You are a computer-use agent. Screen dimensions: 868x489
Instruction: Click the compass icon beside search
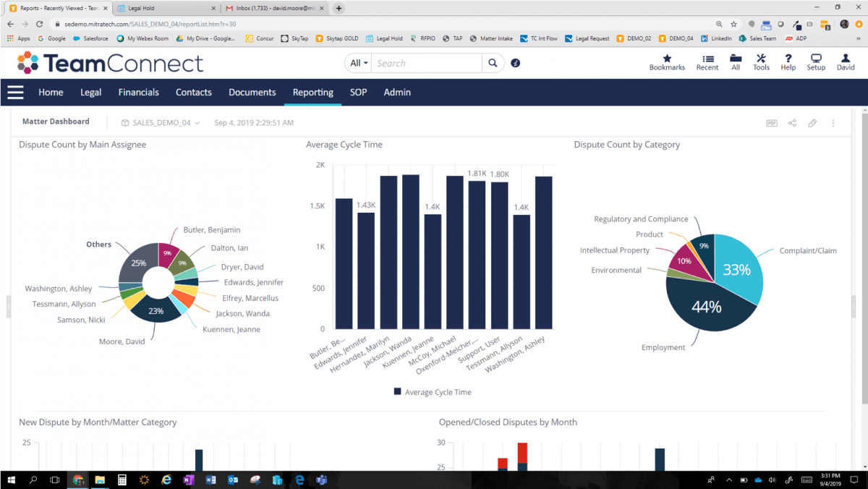pyautogui.click(x=516, y=63)
